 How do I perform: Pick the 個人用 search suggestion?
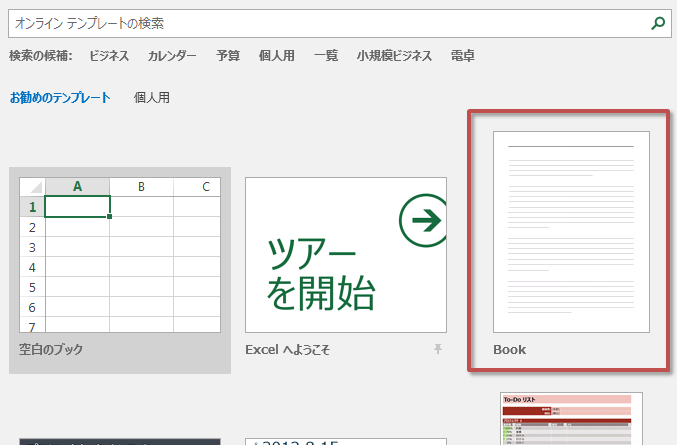pyautogui.click(x=277, y=56)
